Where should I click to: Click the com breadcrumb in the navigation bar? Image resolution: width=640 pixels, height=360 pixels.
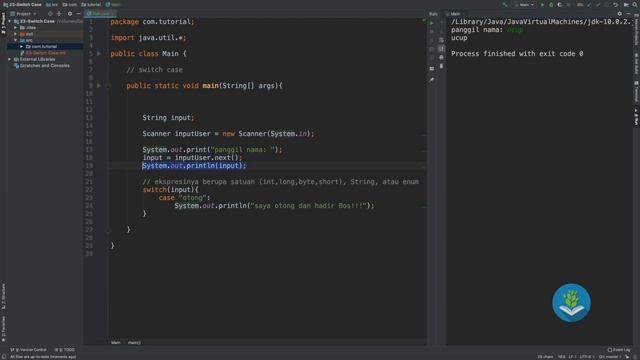click(x=70, y=4)
